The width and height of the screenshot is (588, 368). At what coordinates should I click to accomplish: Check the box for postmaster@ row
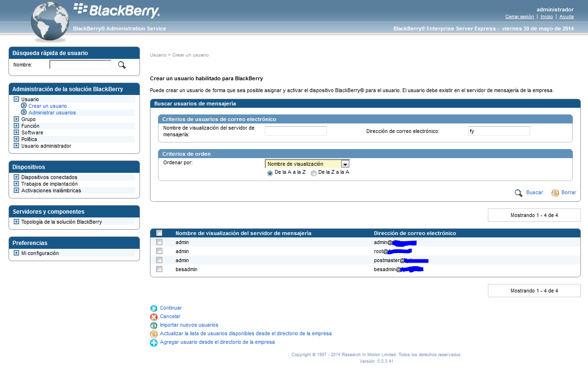(159, 260)
